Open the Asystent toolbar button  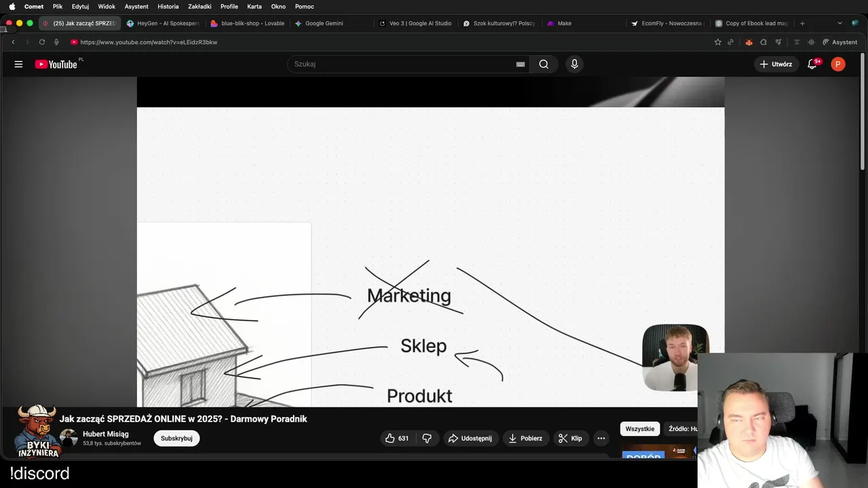(840, 42)
